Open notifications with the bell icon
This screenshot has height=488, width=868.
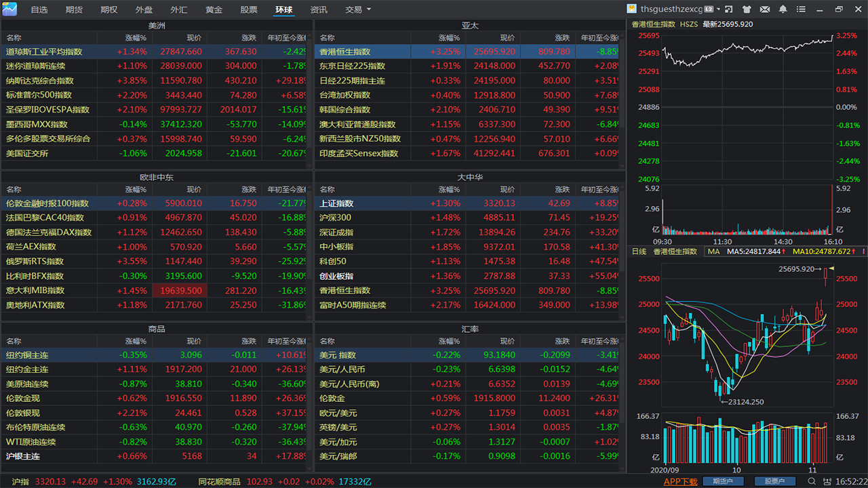783,9
